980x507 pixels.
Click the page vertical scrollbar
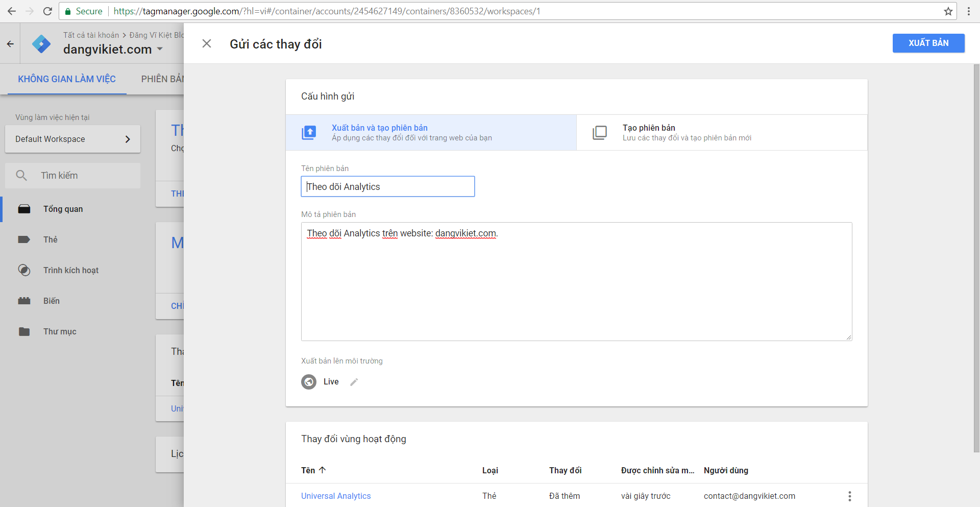click(976, 258)
